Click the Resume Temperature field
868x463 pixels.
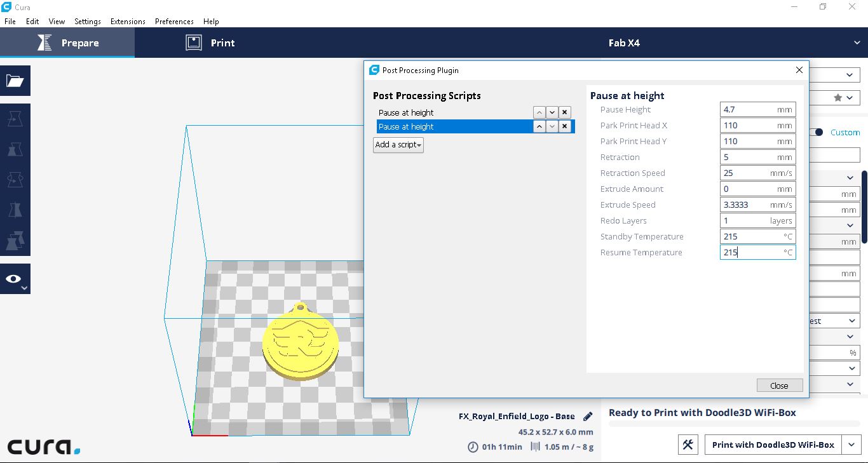point(757,252)
